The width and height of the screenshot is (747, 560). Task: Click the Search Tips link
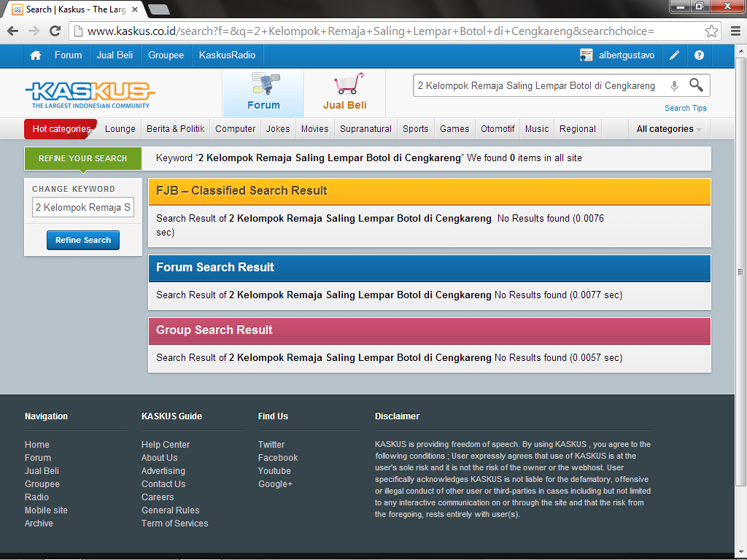pos(686,108)
